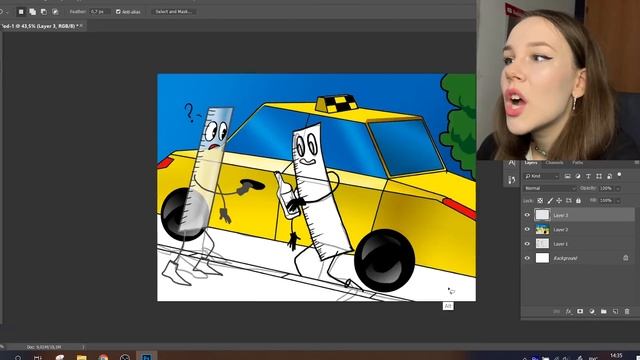Open Task View in taskbar

[38, 357]
